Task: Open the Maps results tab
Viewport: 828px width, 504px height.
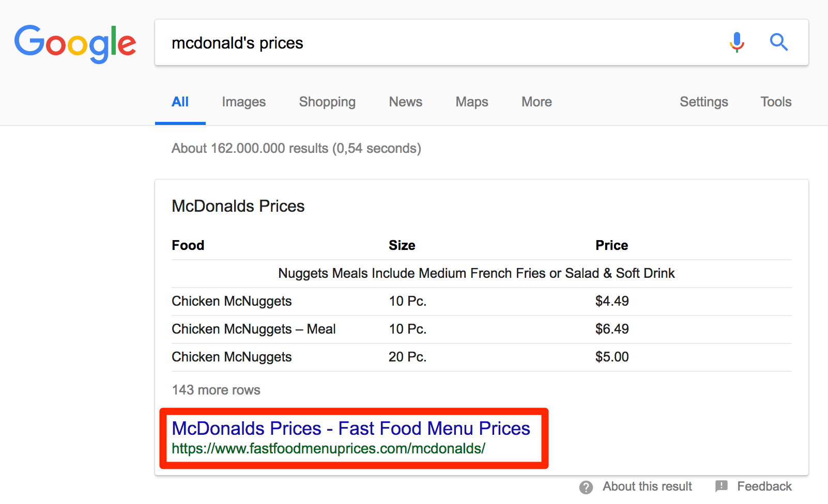Action: [472, 102]
